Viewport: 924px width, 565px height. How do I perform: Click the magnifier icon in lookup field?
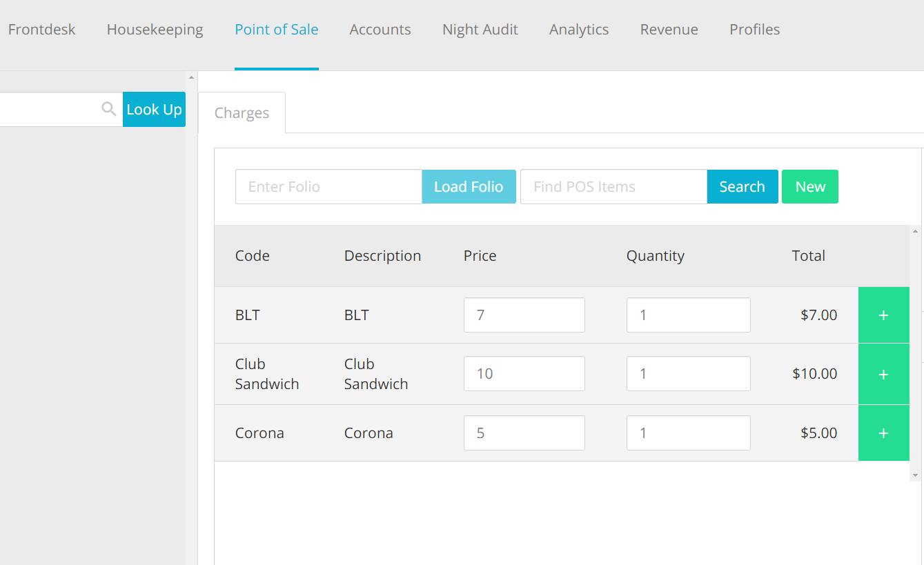click(108, 109)
